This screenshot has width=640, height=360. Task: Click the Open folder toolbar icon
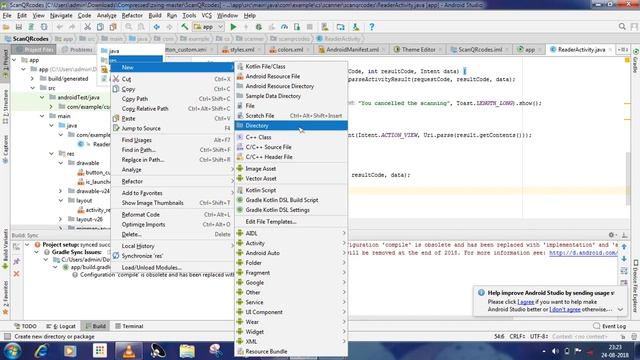(x=6, y=27)
